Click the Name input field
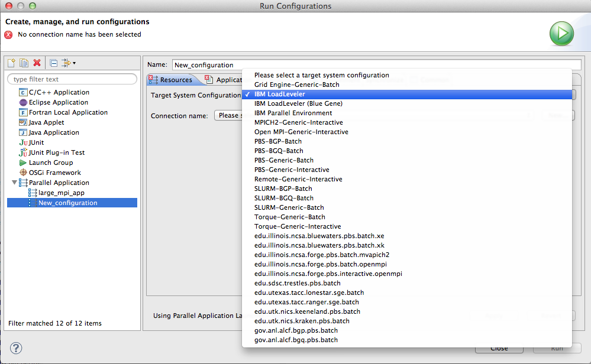This screenshot has width=591, height=364. 376,65
